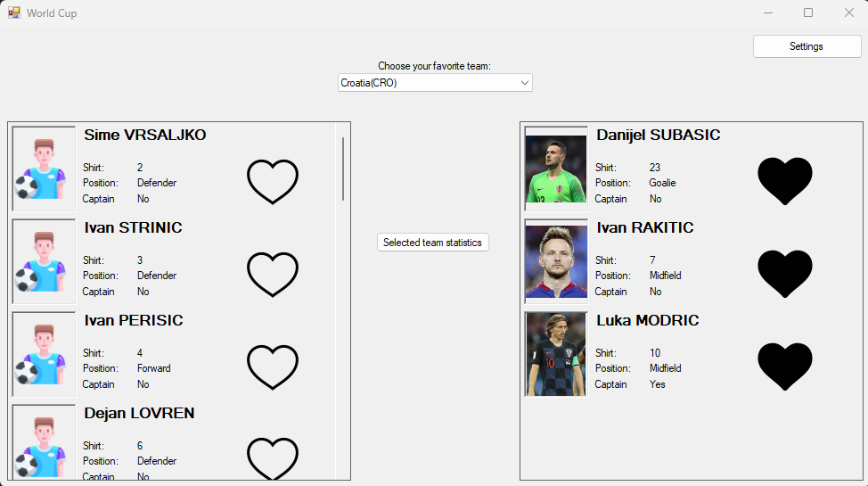Open Selected team statistics
The width and height of the screenshot is (868, 486).
433,243
